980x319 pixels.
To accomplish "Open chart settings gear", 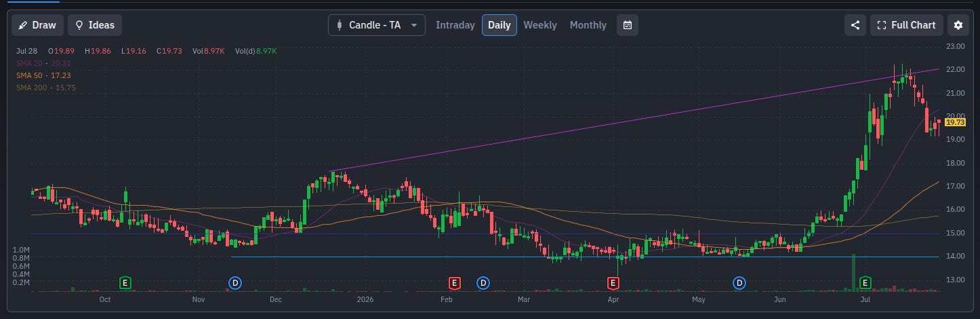I will click(958, 25).
